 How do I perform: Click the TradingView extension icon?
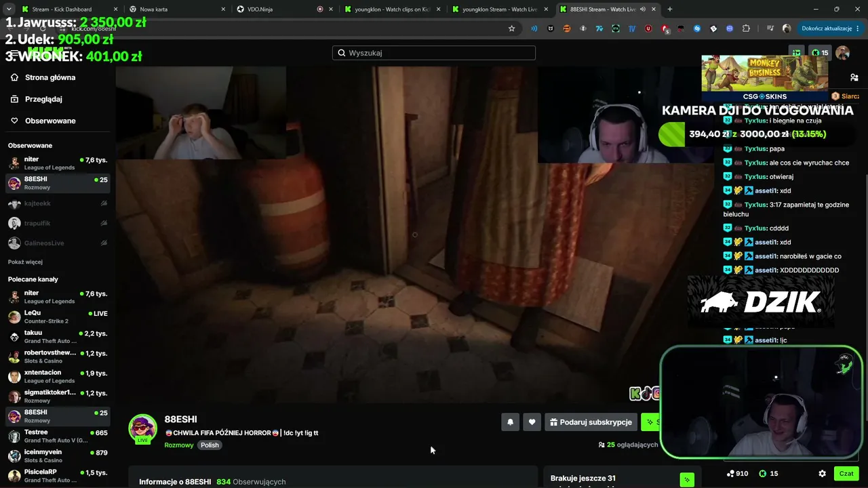[x=632, y=28]
